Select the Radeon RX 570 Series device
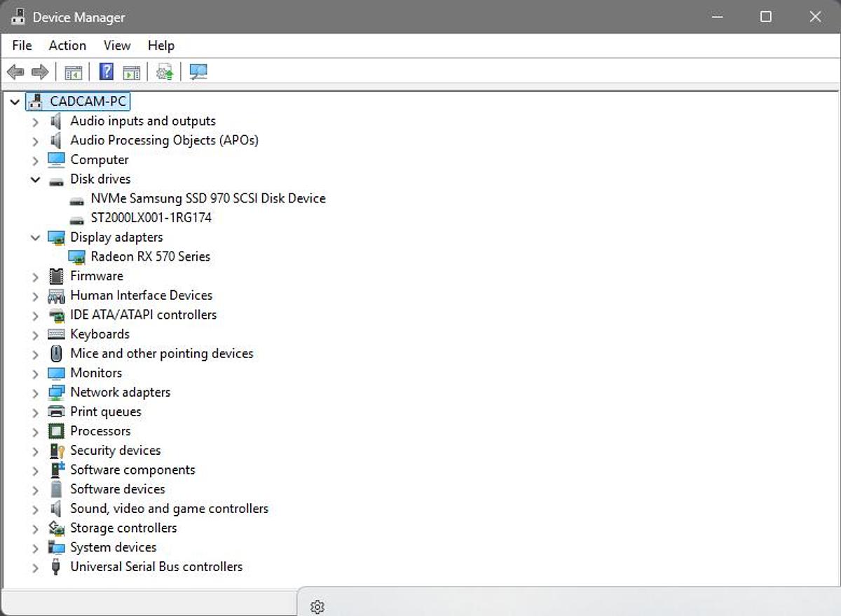 (150, 256)
